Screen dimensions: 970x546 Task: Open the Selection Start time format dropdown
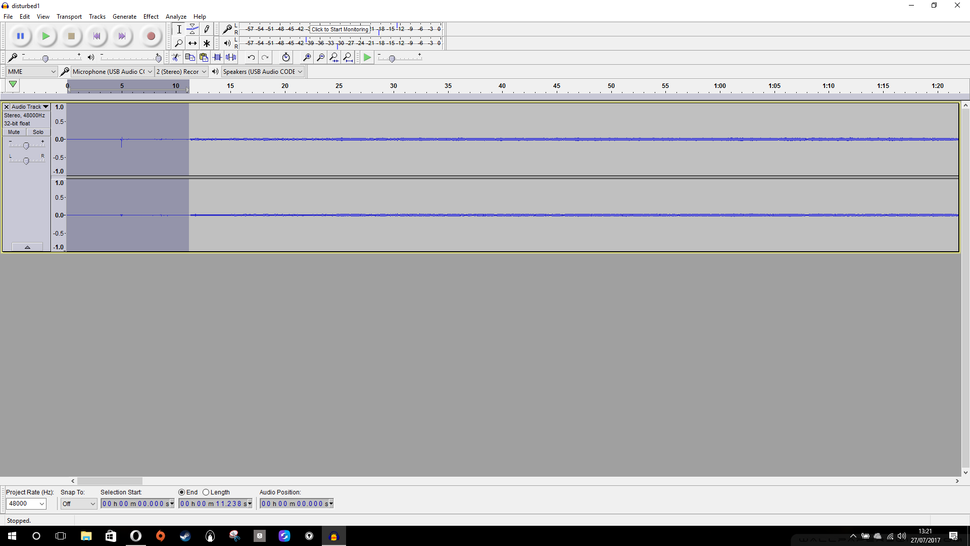point(171,504)
